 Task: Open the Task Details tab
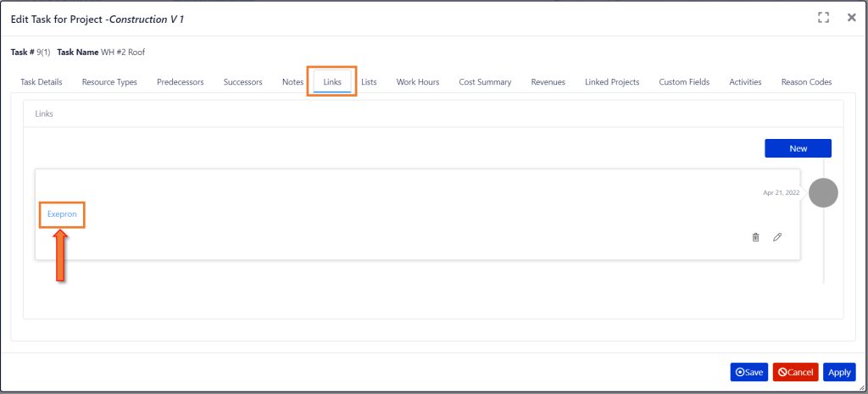tap(42, 82)
